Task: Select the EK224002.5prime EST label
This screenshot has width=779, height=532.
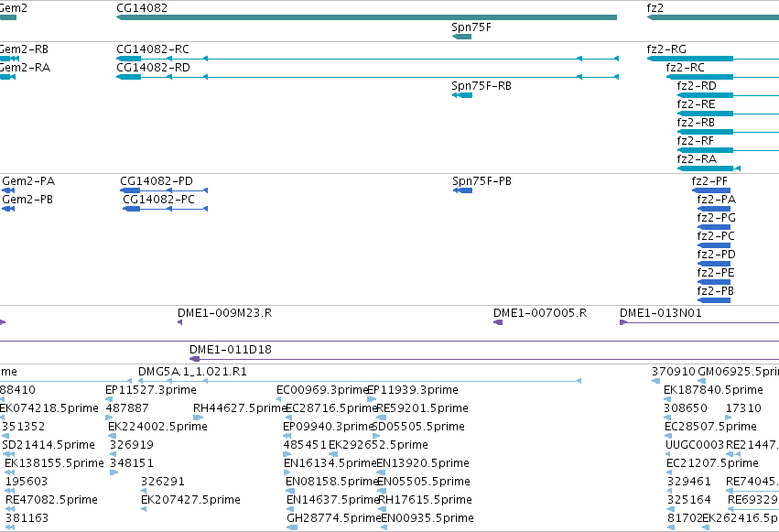Action: pyautogui.click(x=157, y=428)
